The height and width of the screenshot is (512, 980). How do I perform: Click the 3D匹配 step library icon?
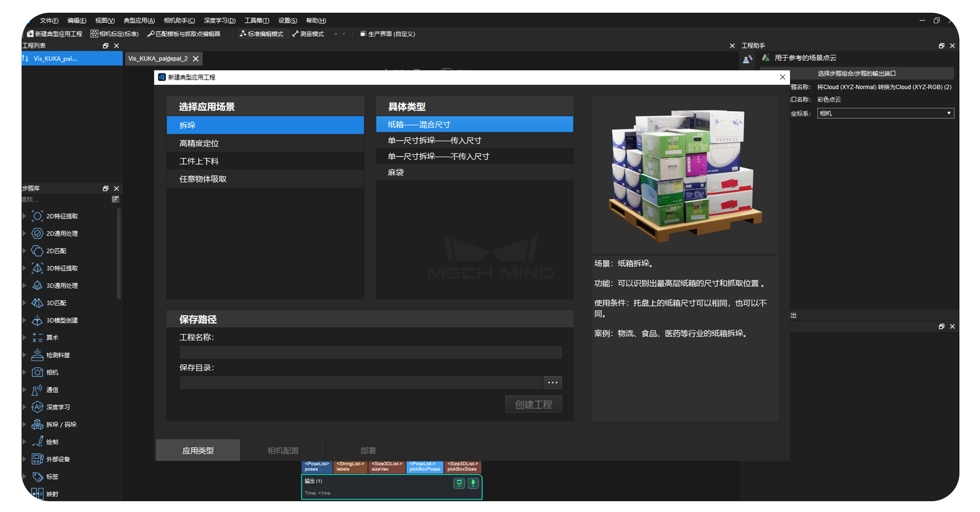37,303
